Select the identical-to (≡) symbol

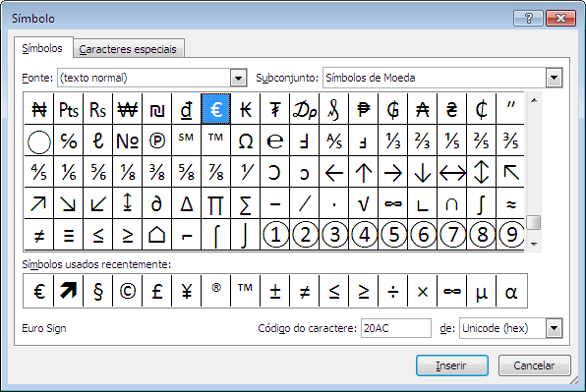69,235
